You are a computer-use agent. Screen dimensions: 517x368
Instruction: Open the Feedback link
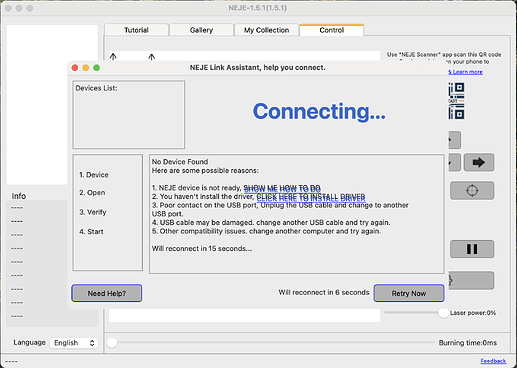[x=493, y=361]
